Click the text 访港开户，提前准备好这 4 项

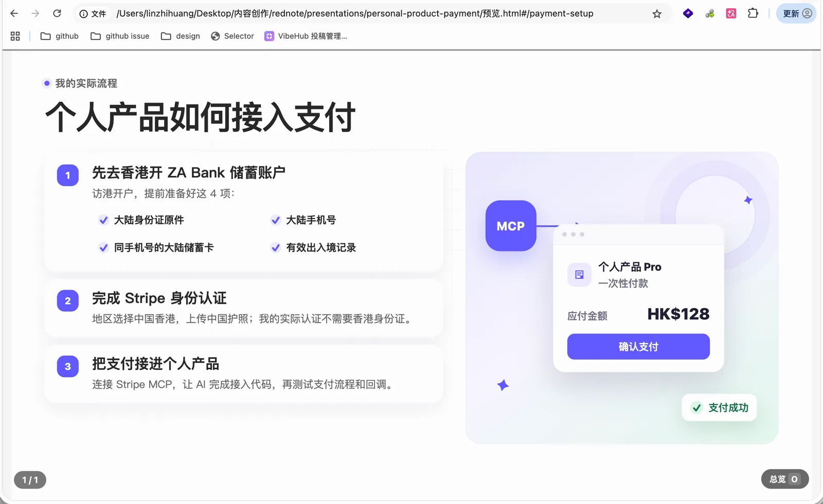point(164,194)
